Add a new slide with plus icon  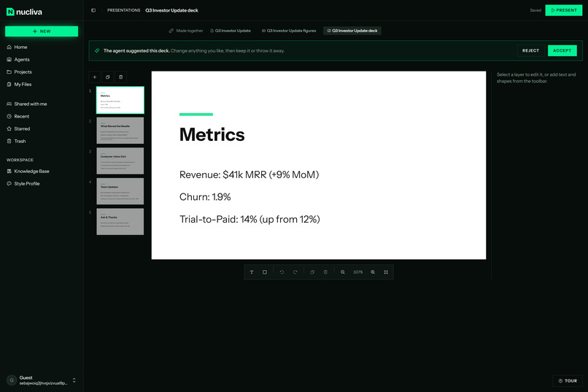pyautogui.click(x=95, y=77)
